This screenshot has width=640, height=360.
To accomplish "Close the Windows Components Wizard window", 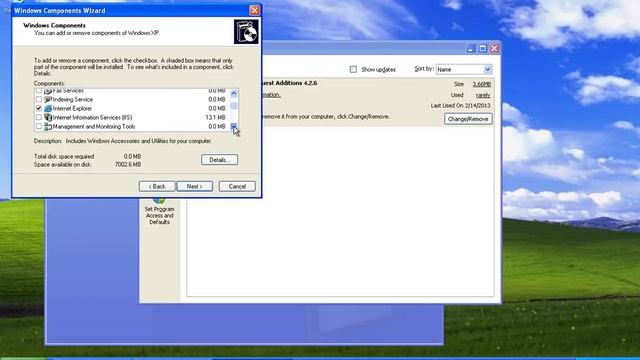I will pos(254,10).
